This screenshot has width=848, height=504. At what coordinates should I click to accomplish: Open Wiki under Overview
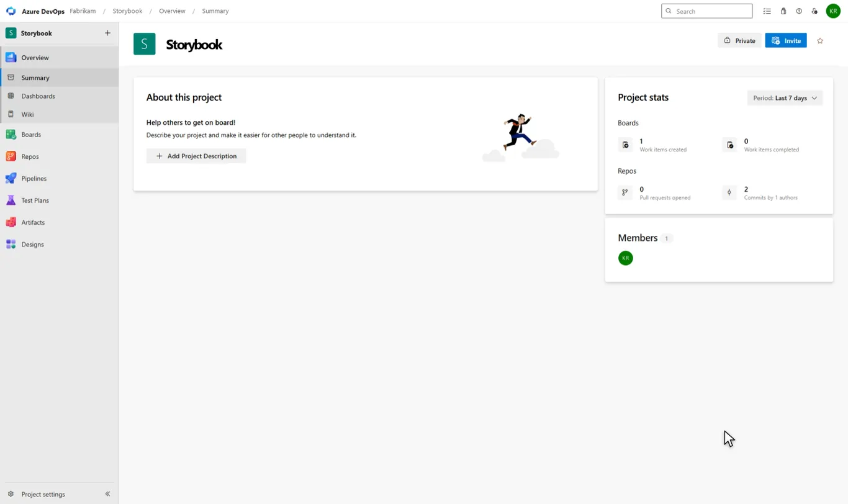point(59,114)
